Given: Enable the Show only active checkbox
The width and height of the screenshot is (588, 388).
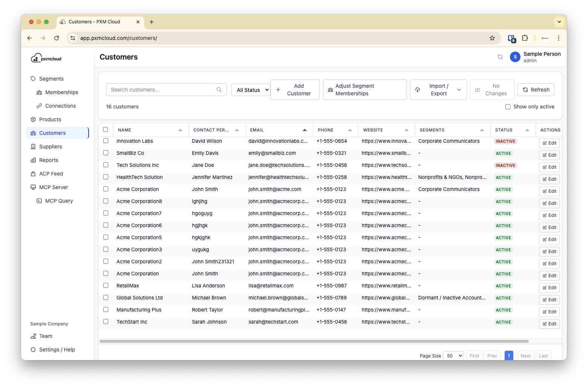Looking at the screenshot, I should (508, 107).
